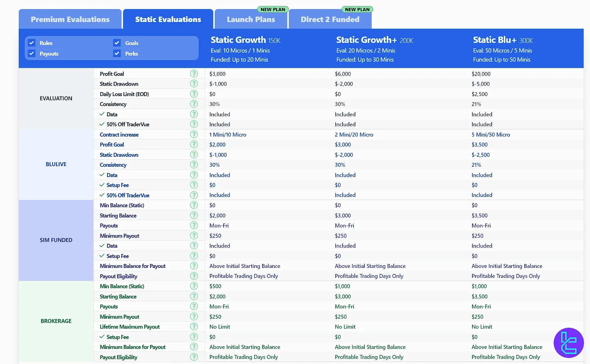
Task: Disable the Payouts filter checkbox
Action: point(32,53)
